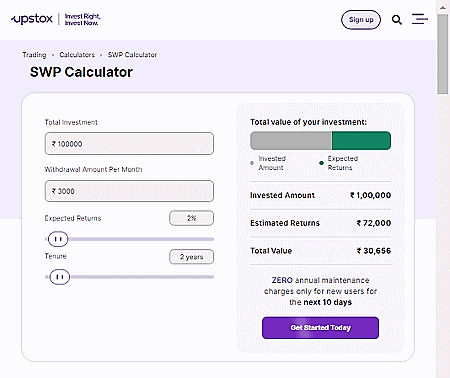Click the gray Invested Amount legend dot
Viewport: 450px width, 378px height.
coord(252,163)
